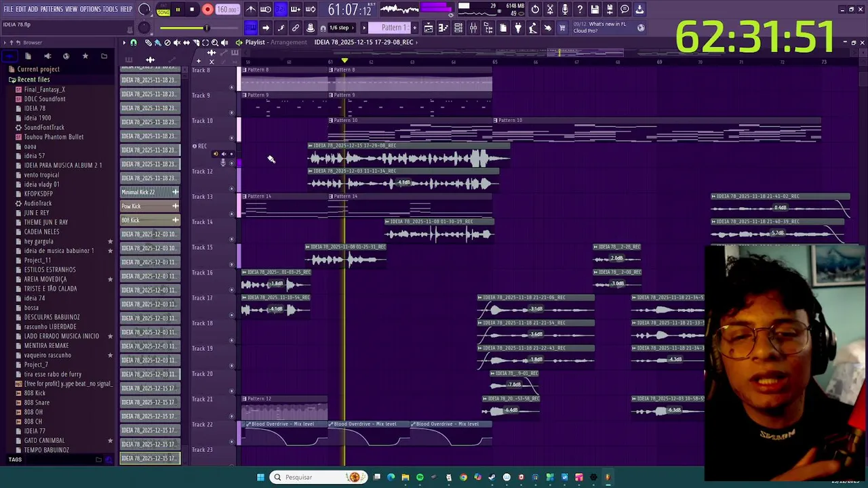Open the PATTERNS menu
The width and height of the screenshot is (868, 488).
tap(52, 9)
